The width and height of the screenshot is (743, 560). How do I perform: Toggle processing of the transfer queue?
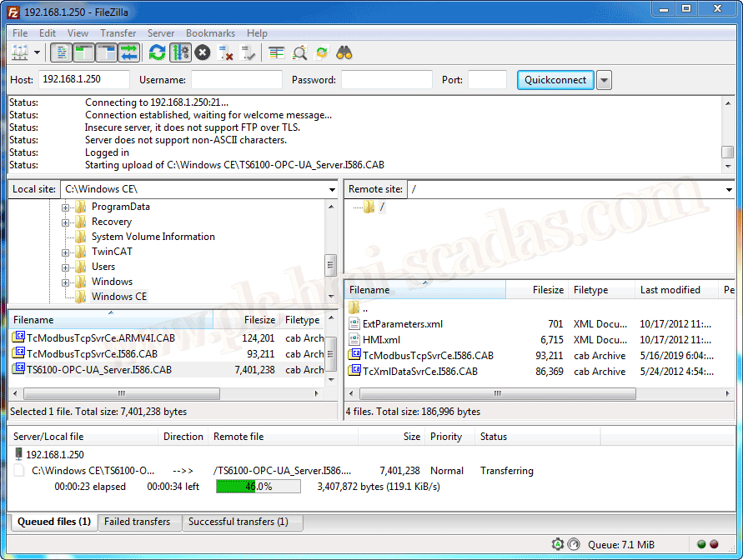point(180,53)
